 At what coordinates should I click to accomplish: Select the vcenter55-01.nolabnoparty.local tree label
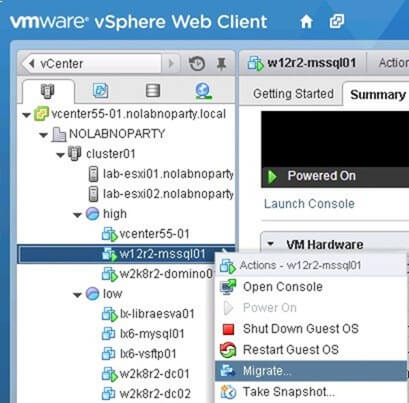(139, 114)
